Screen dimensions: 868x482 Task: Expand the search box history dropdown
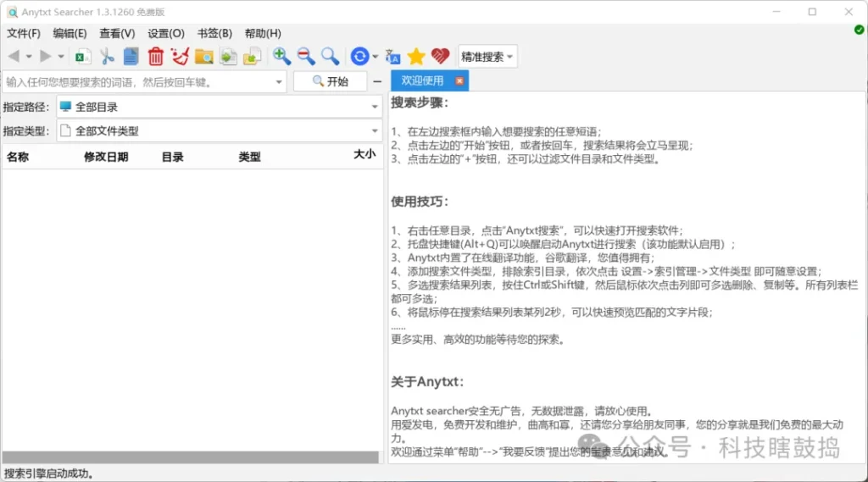[278, 82]
